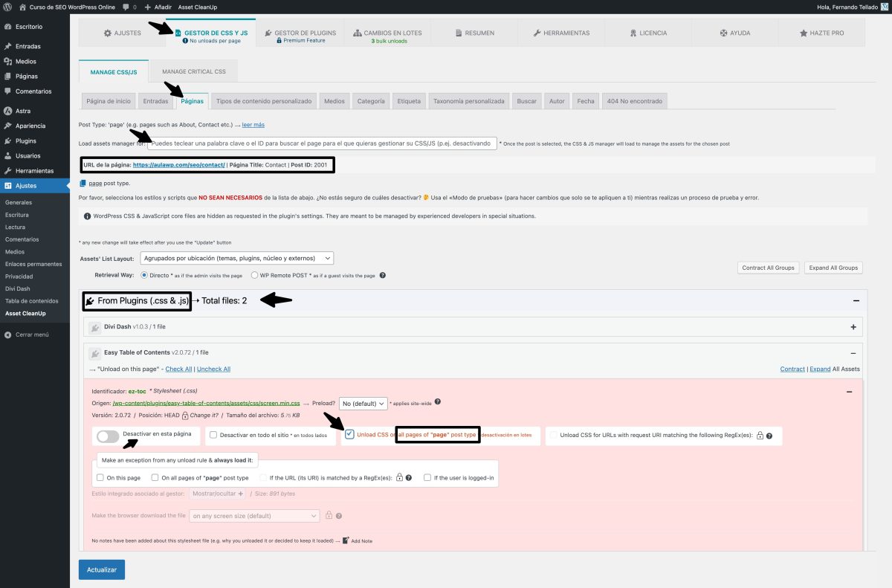The width and height of the screenshot is (892, 588).
Task: Switch to the AJUSTES plugin tab
Action: coord(122,33)
